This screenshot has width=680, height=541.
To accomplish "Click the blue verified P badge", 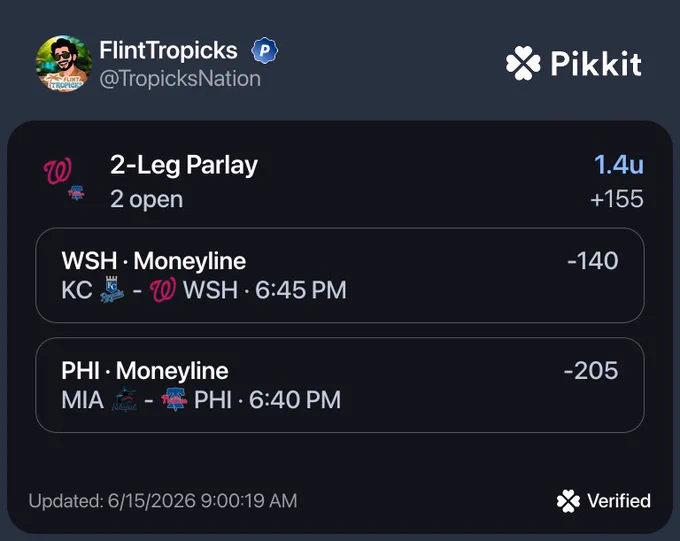I will 265,51.
